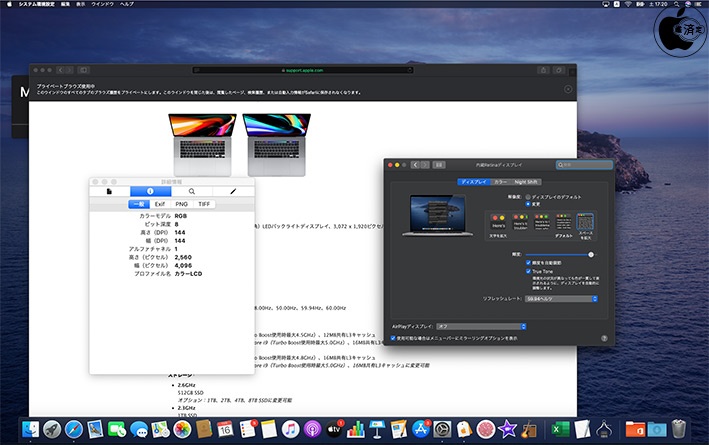
Task: Open iMovie star icon in Dock
Action: coord(507,429)
